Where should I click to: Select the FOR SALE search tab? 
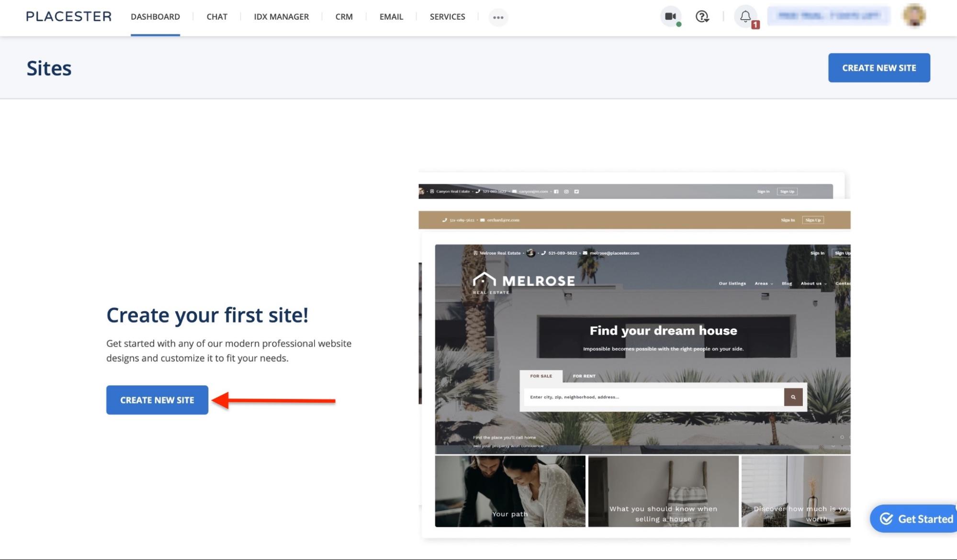[542, 376]
